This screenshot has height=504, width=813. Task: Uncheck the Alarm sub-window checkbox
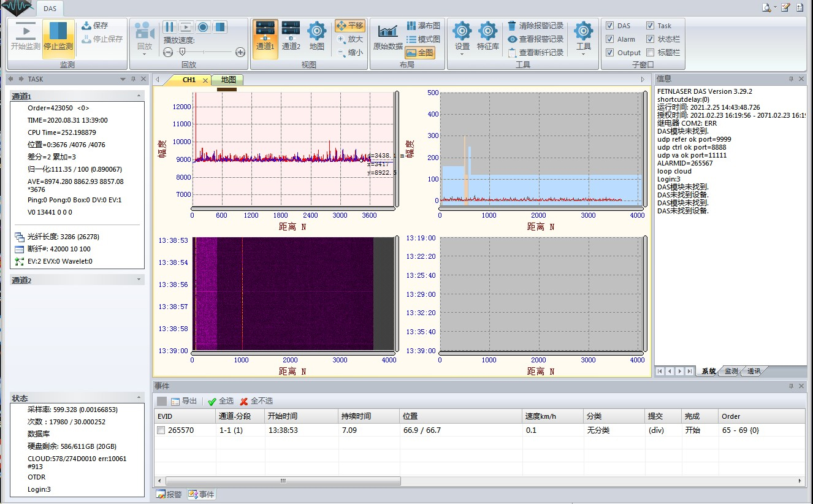[x=609, y=39]
